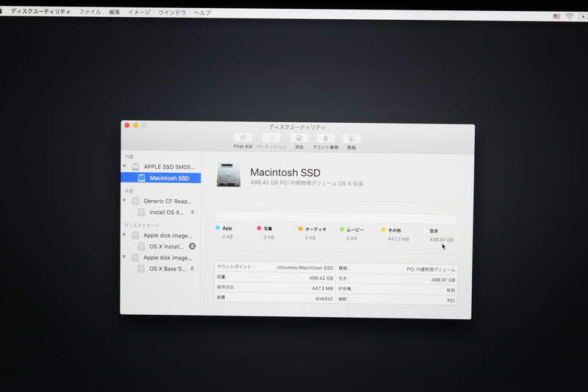Open the ファイル menu

[x=90, y=13]
